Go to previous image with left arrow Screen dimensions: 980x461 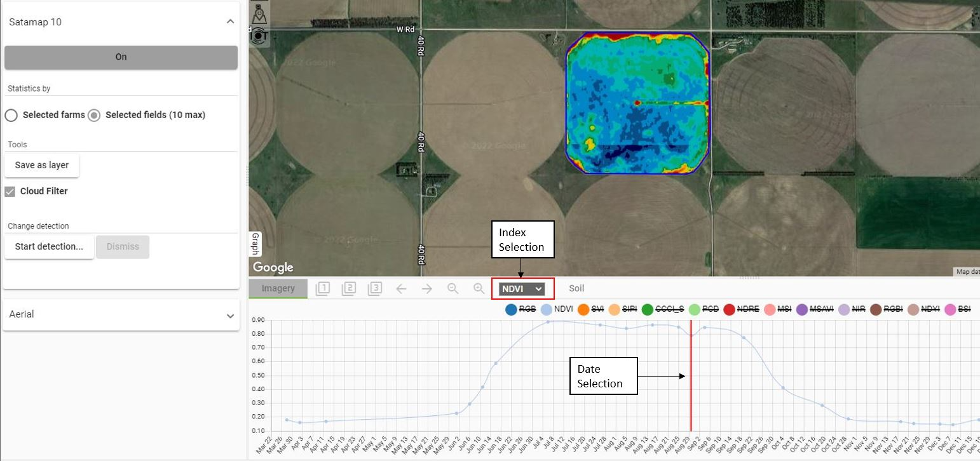[401, 289]
